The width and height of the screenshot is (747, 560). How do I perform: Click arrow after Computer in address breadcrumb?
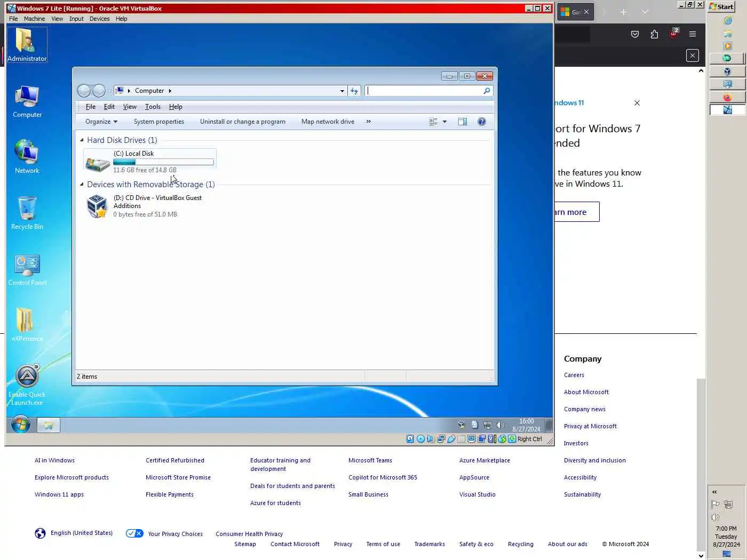click(x=170, y=91)
